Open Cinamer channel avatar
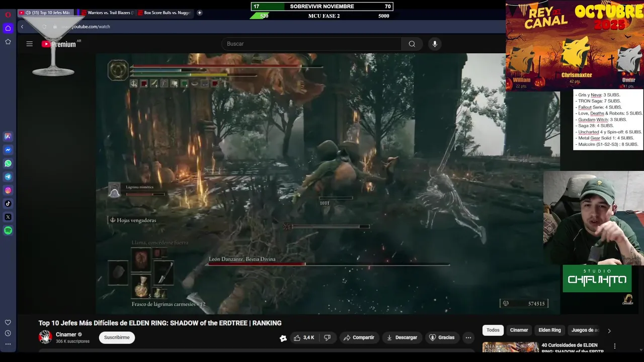644x362 pixels. (x=45, y=337)
